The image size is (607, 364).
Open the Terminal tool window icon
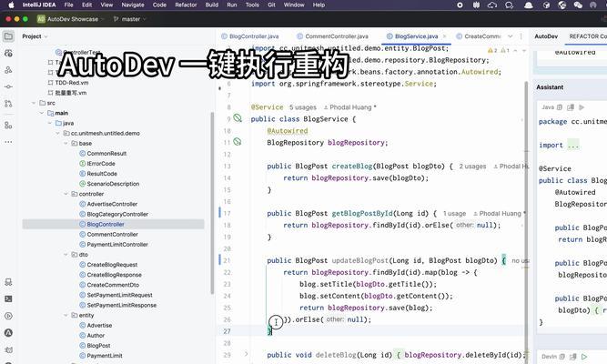8,299
